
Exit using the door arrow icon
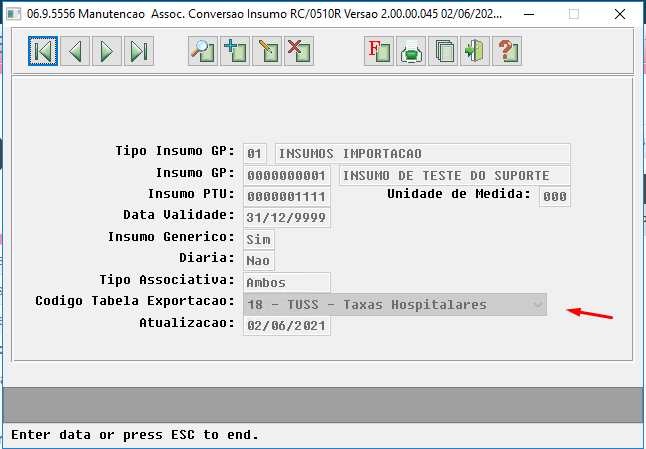(x=475, y=51)
